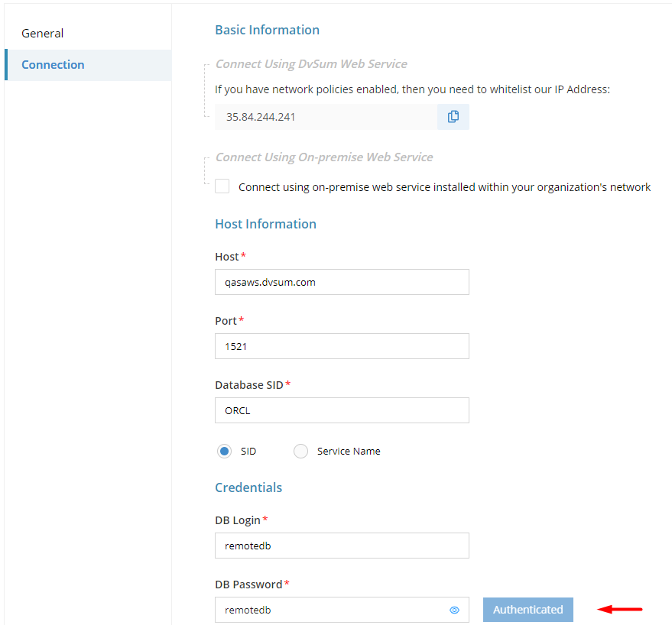
Task: Click the Host Information heading
Action: tap(266, 224)
